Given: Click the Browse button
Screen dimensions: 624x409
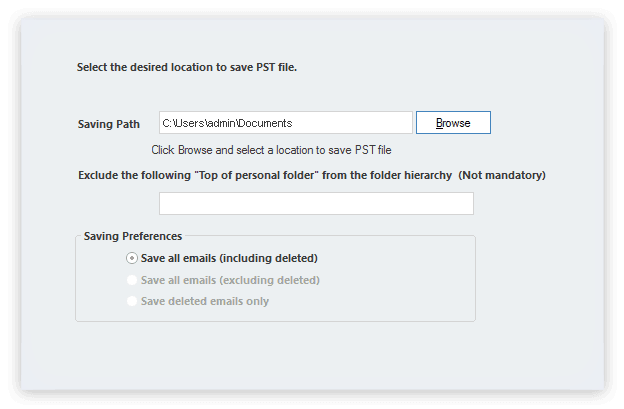Looking at the screenshot, I should point(453,123).
